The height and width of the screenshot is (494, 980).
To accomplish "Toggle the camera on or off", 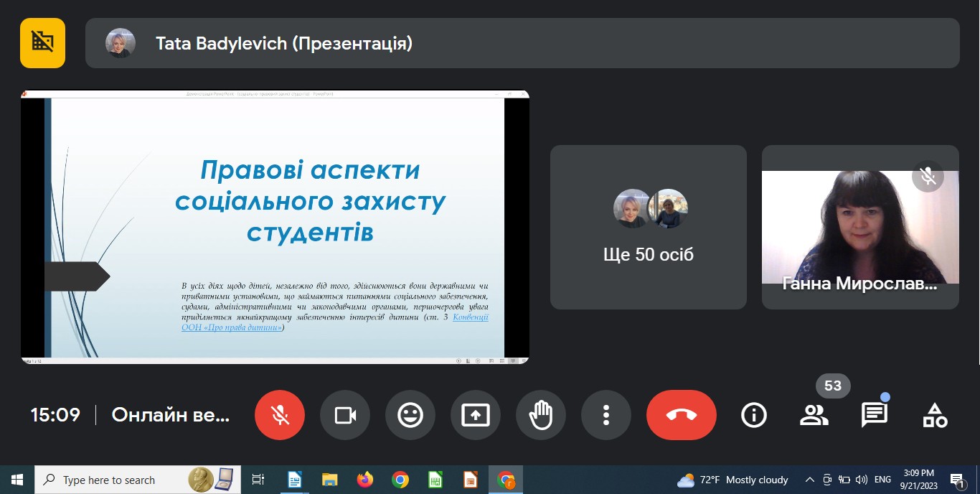I will tap(345, 415).
